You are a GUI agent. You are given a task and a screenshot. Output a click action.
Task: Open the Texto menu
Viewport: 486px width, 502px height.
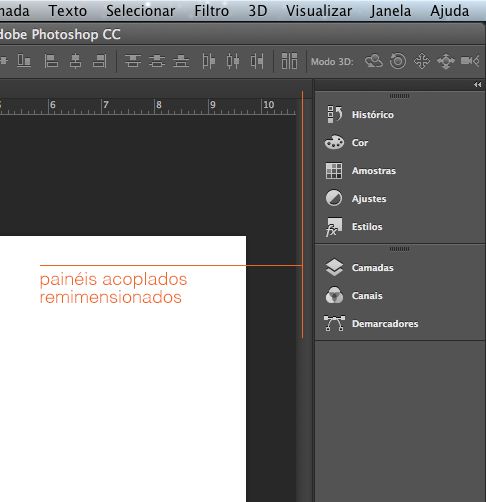(x=68, y=11)
